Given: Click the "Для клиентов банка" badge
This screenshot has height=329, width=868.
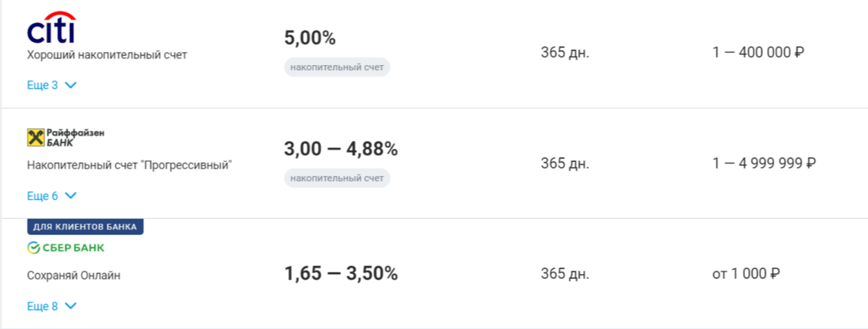Looking at the screenshot, I should (x=86, y=226).
